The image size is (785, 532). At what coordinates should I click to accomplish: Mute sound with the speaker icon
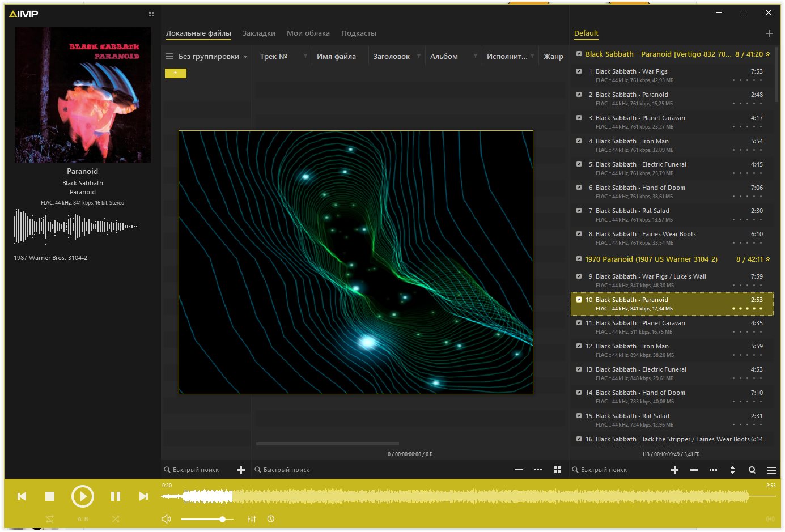point(166,519)
